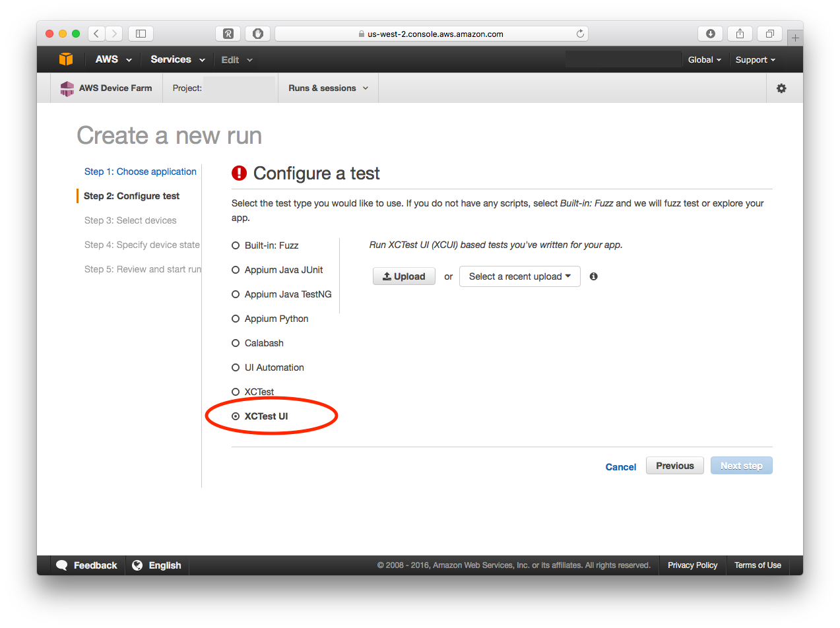The height and width of the screenshot is (628, 840).
Task: Click the Feedback button in footer
Action: [87, 565]
